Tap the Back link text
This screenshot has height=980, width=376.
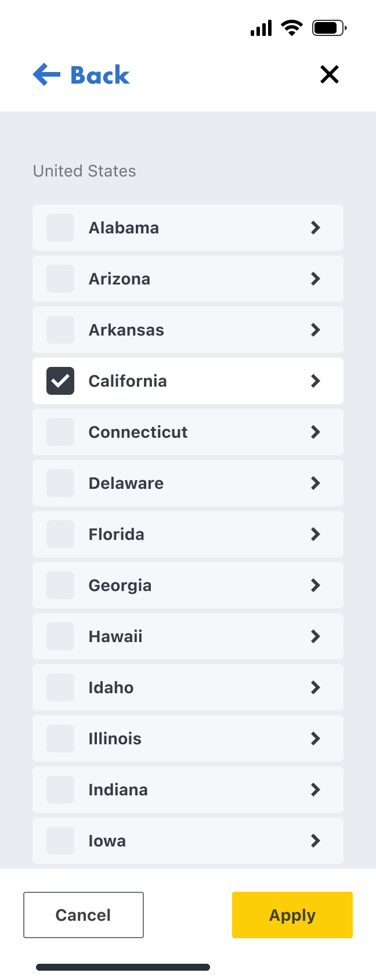[100, 75]
